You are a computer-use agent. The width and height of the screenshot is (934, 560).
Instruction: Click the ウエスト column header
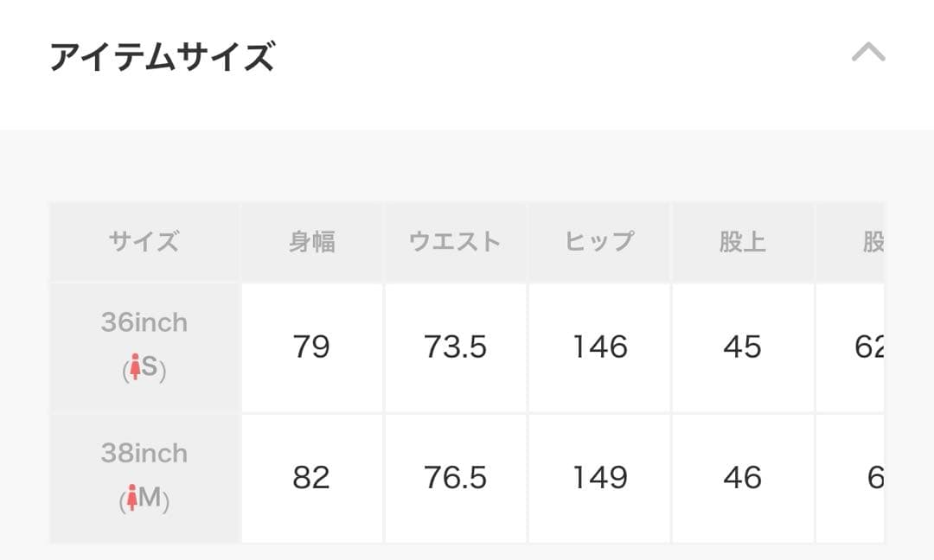pyautogui.click(x=455, y=241)
